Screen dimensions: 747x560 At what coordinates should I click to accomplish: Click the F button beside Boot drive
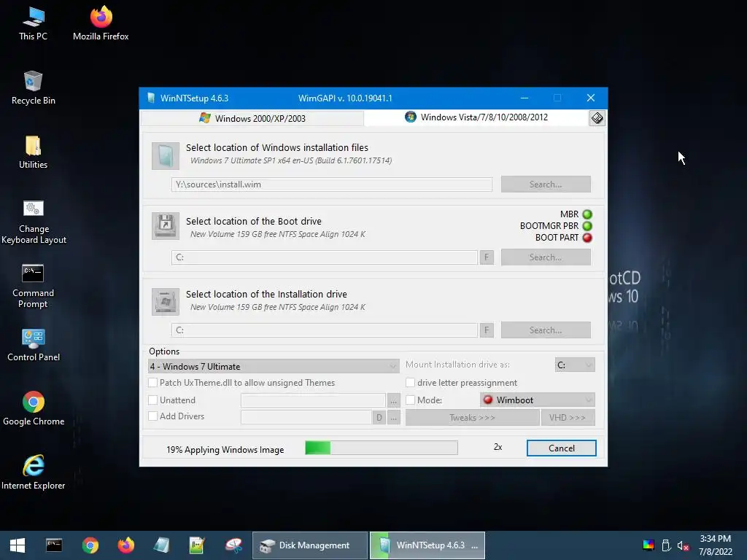coord(487,257)
